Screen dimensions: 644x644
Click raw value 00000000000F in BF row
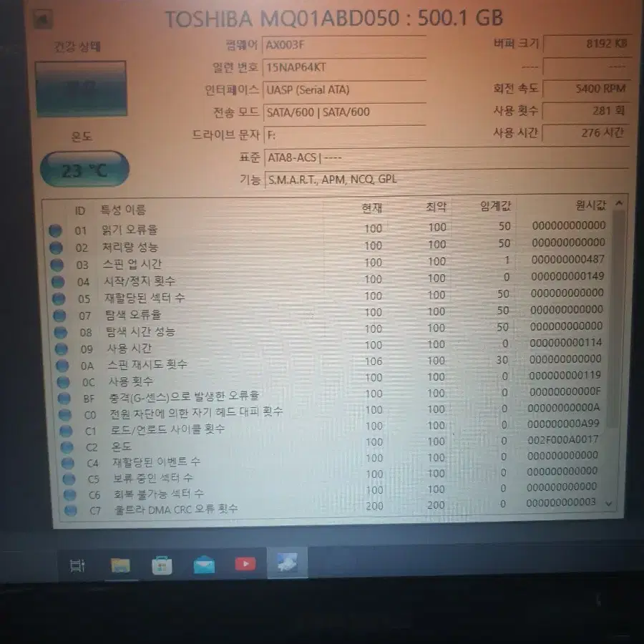click(x=565, y=391)
